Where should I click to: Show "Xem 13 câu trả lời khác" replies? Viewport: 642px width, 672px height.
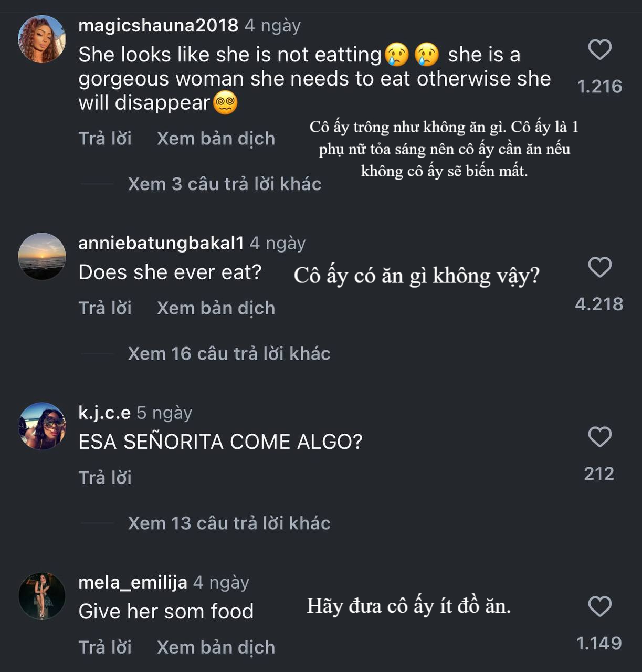pyautogui.click(x=229, y=523)
